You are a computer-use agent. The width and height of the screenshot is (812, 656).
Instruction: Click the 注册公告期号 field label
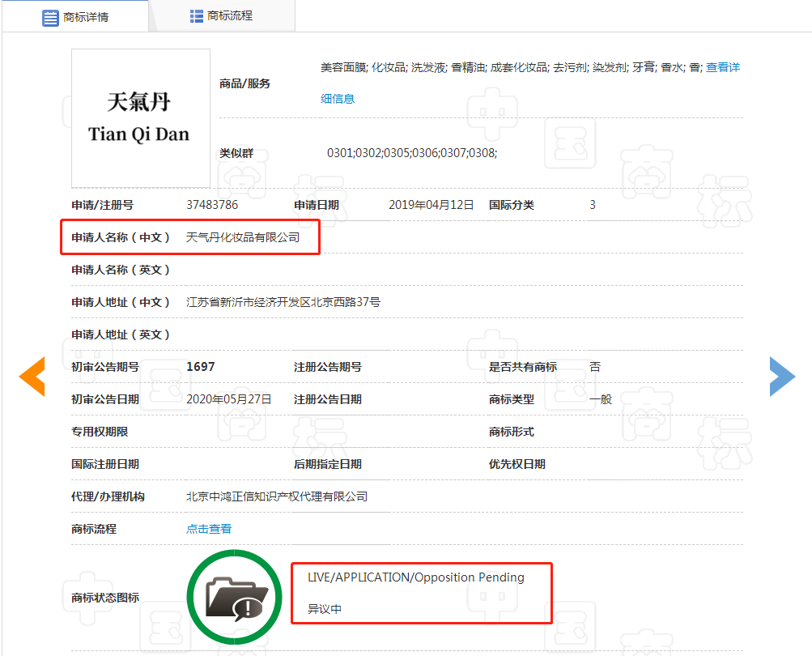(x=328, y=367)
